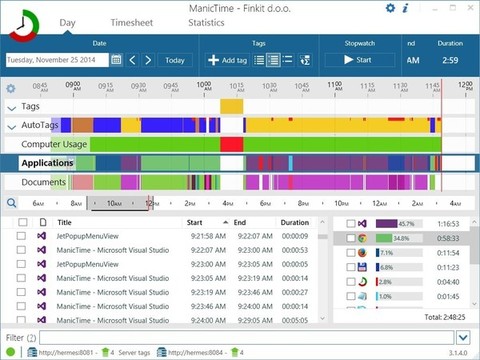Switch to the Statistics tab
Viewport: 480px width, 360px height.
pyautogui.click(x=206, y=23)
